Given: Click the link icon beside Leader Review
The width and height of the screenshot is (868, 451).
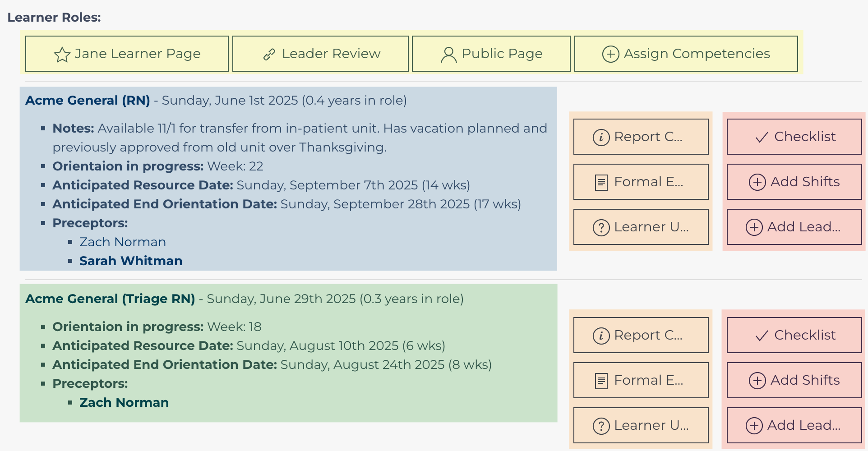Looking at the screenshot, I should pyautogui.click(x=269, y=55).
